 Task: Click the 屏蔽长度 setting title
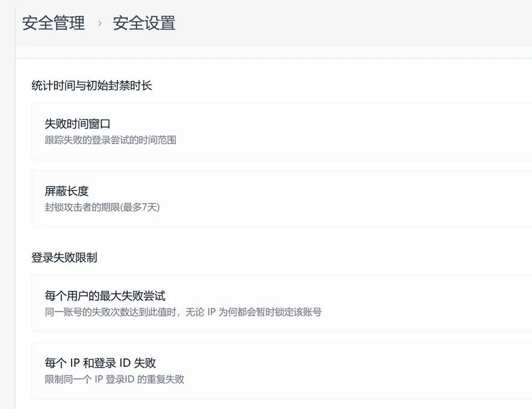coord(66,191)
